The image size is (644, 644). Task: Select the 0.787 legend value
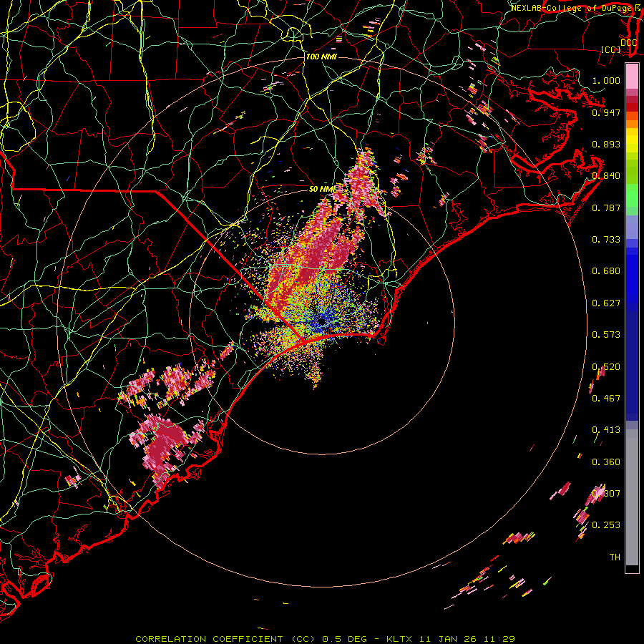pos(606,208)
